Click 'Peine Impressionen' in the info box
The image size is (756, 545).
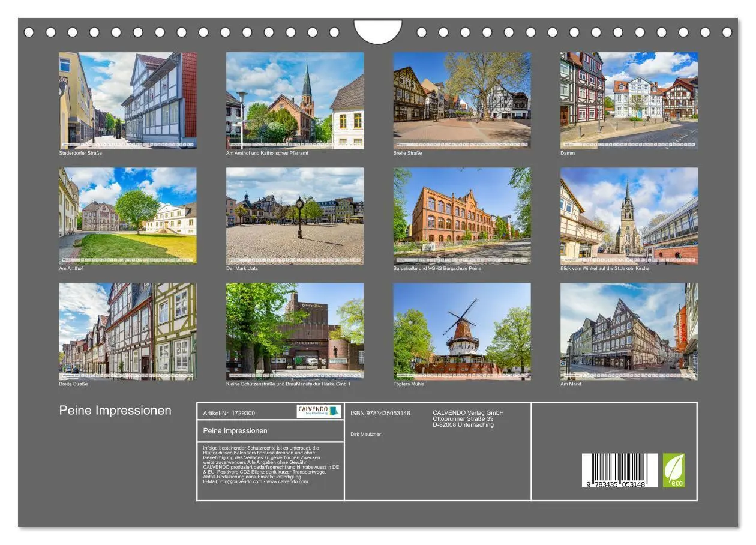tap(235, 430)
